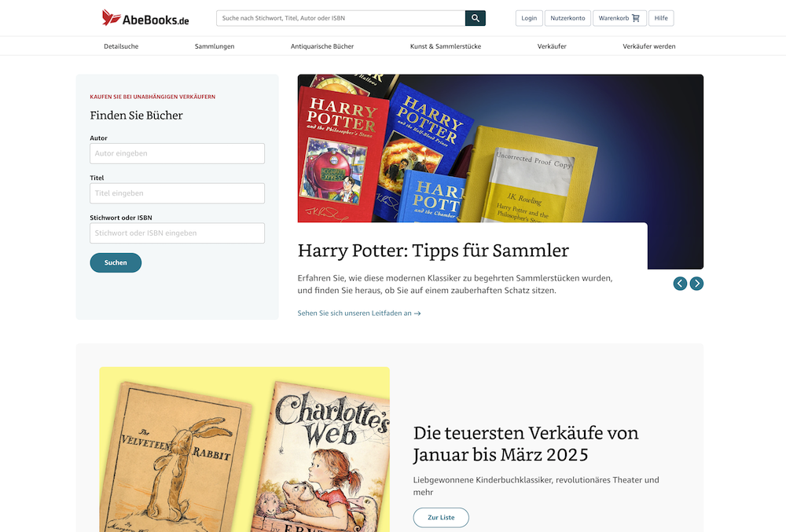Image resolution: width=786 pixels, height=532 pixels.
Task: Click the Autor input field
Action: click(x=178, y=153)
